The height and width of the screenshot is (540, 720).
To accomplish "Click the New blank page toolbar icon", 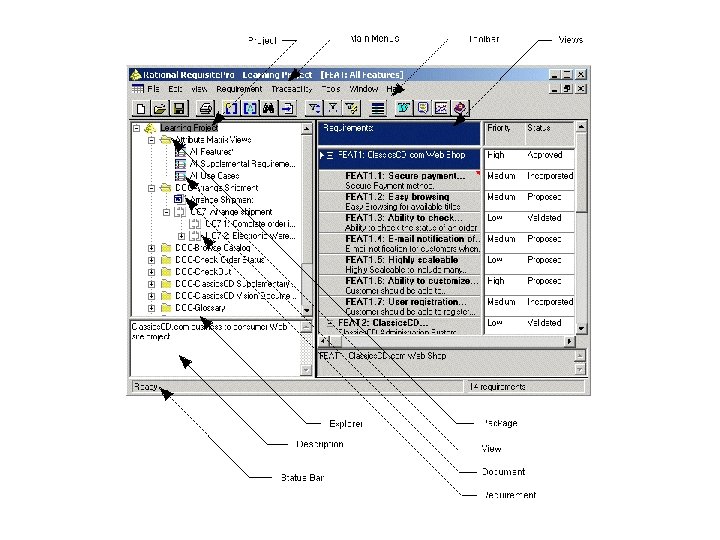I will pyautogui.click(x=141, y=108).
